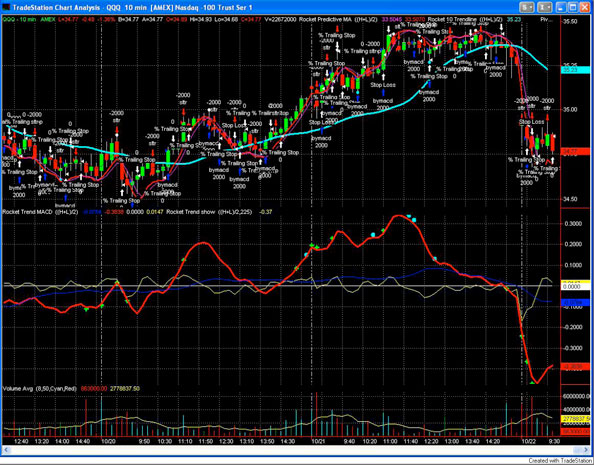Click the 4000000 volume axis label

pyautogui.click(x=576, y=410)
